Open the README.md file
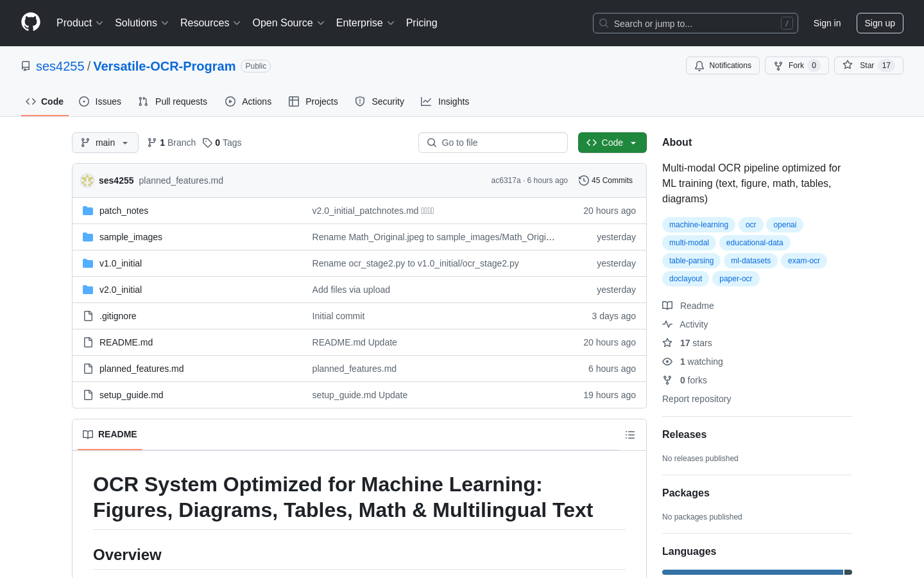The image size is (924, 578). pyautogui.click(x=126, y=342)
